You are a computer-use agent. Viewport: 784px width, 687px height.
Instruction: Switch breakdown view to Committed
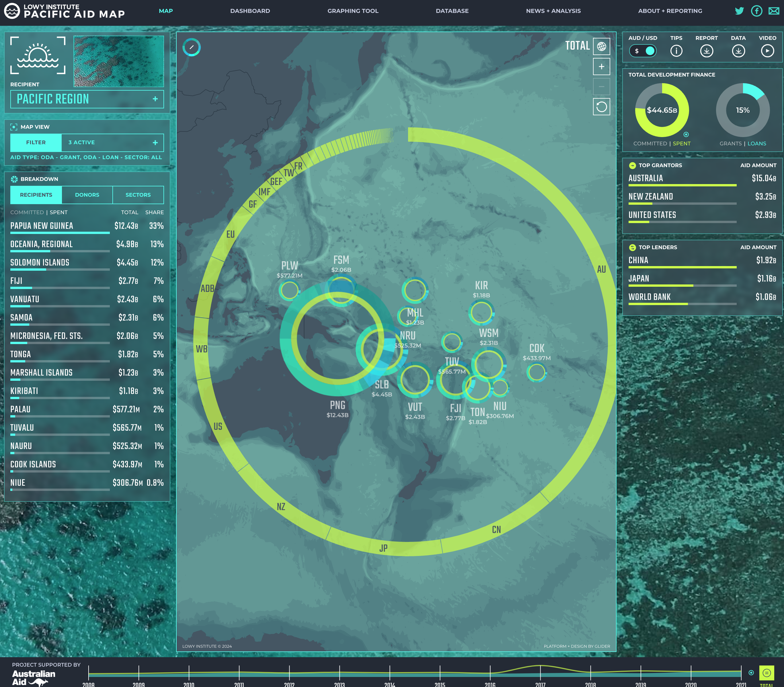27,212
